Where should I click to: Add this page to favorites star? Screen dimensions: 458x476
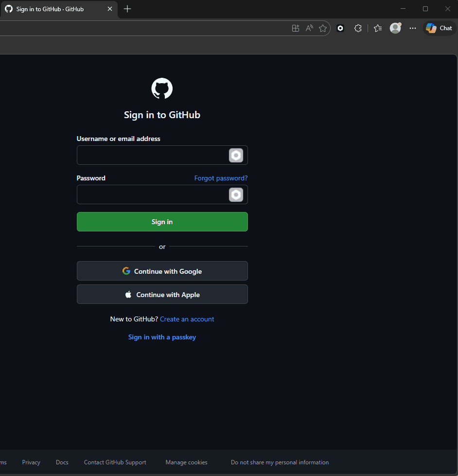click(323, 28)
